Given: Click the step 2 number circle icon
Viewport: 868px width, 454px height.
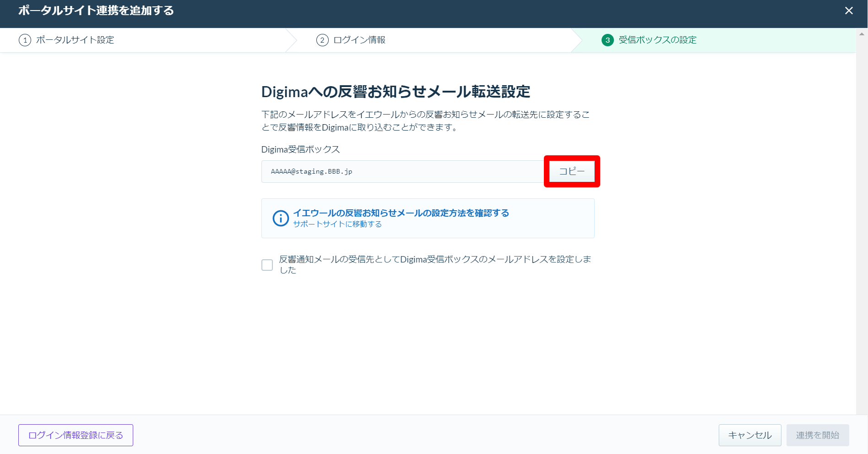Looking at the screenshot, I should [322, 40].
